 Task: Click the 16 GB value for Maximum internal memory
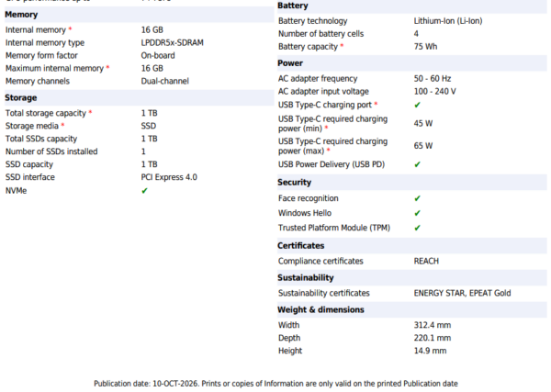152,69
